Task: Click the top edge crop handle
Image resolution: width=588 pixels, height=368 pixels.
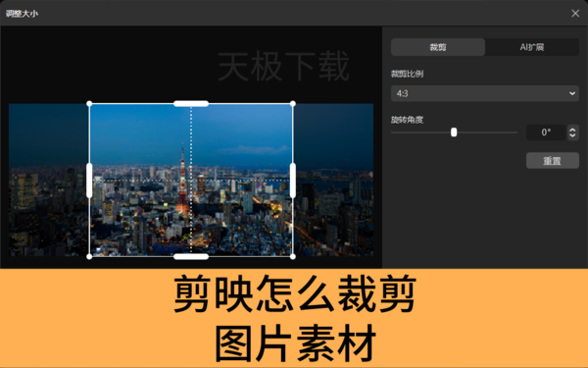Action: [x=191, y=104]
